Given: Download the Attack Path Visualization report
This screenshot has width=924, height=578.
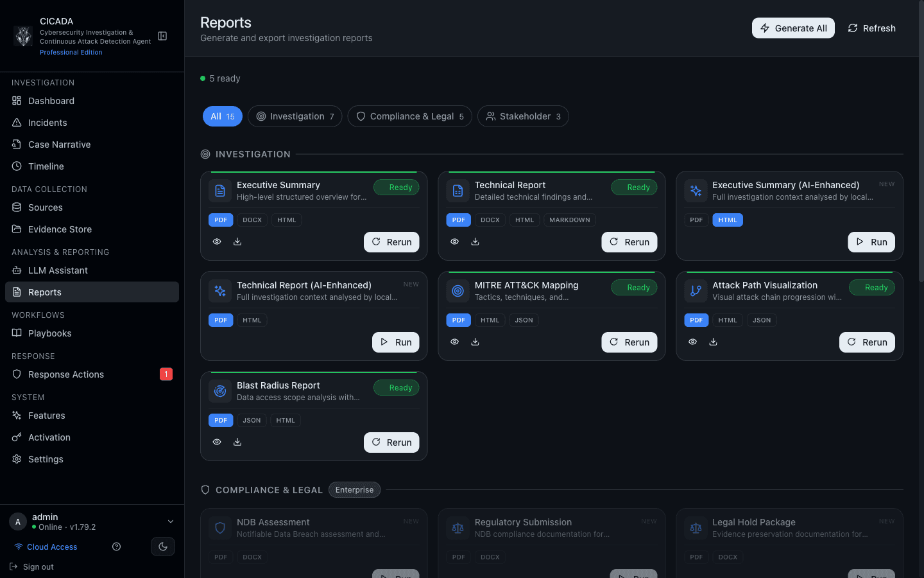Looking at the screenshot, I should [x=713, y=342].
